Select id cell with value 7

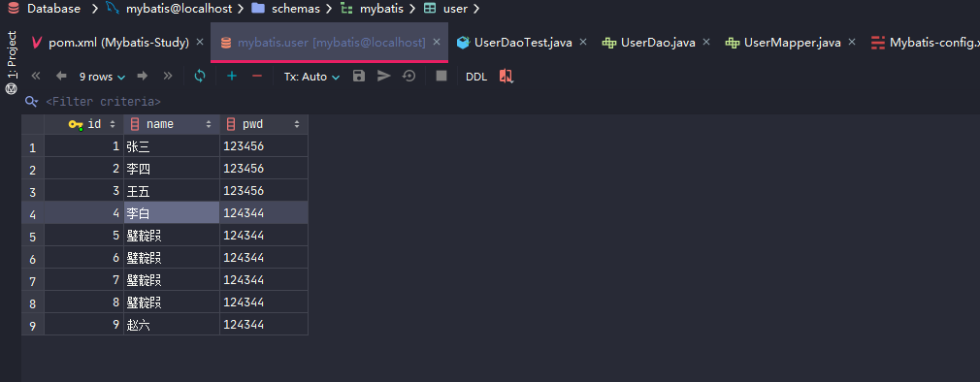click(x=83, y=279)
